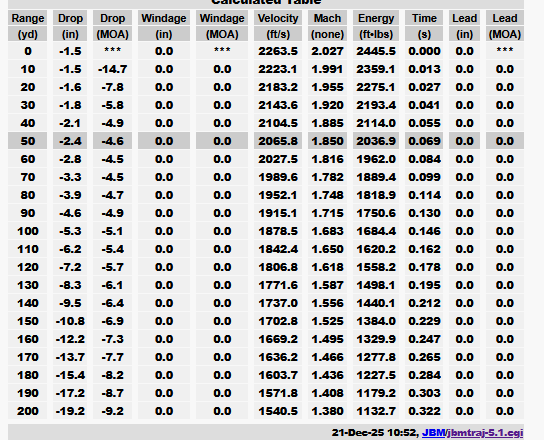Click the Mach value 2.027
Image resolution: width=544 pixels, height=440 pixels.
tap(327, 51)
